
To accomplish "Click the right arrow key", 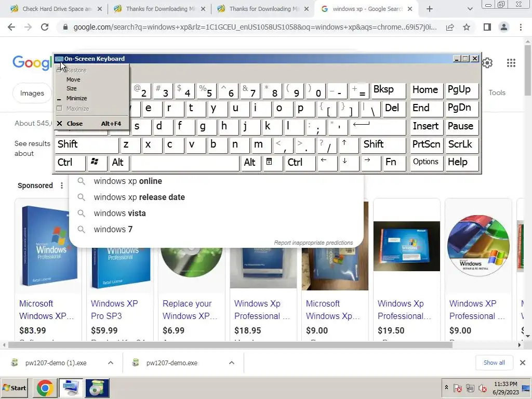I will point(370,163).
